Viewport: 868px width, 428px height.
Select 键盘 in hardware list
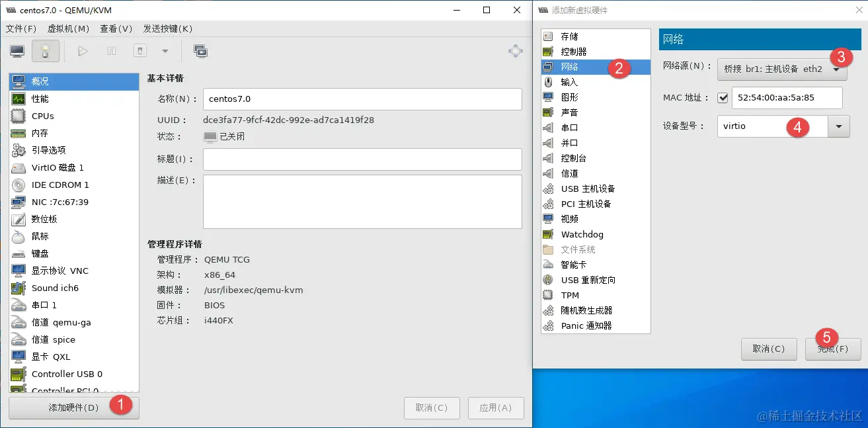74,253
